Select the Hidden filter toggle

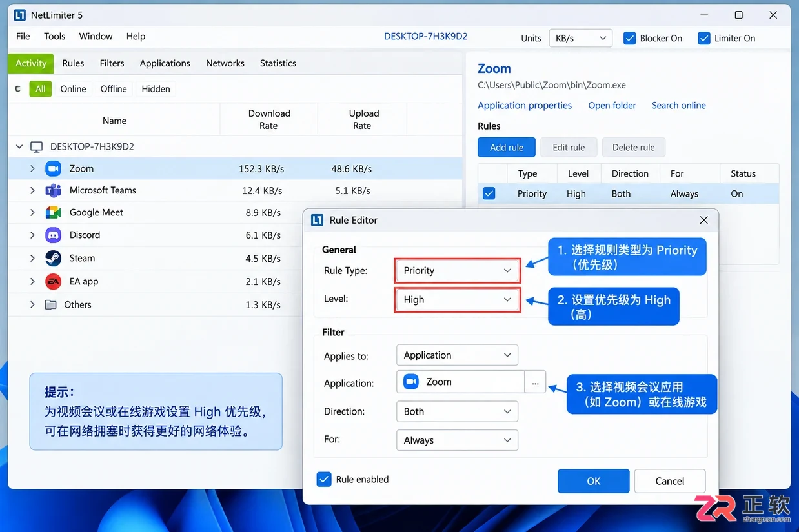(156, 89)
